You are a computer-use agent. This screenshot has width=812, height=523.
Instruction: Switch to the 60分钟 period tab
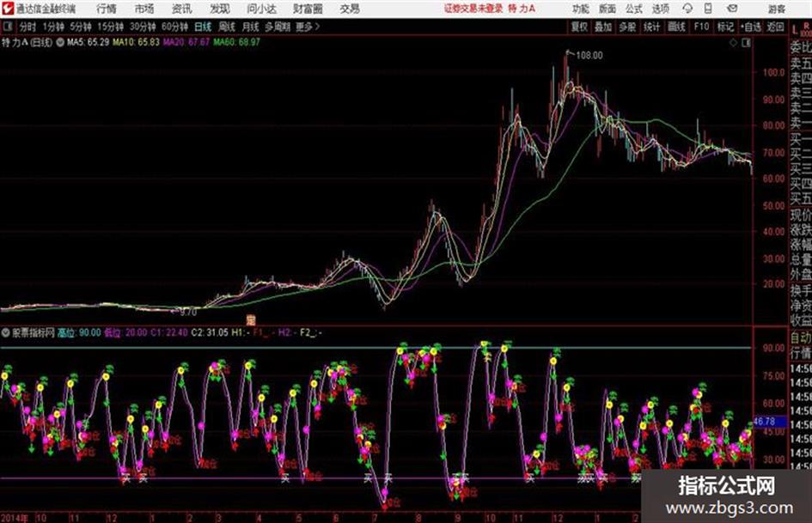coord(174,27)
